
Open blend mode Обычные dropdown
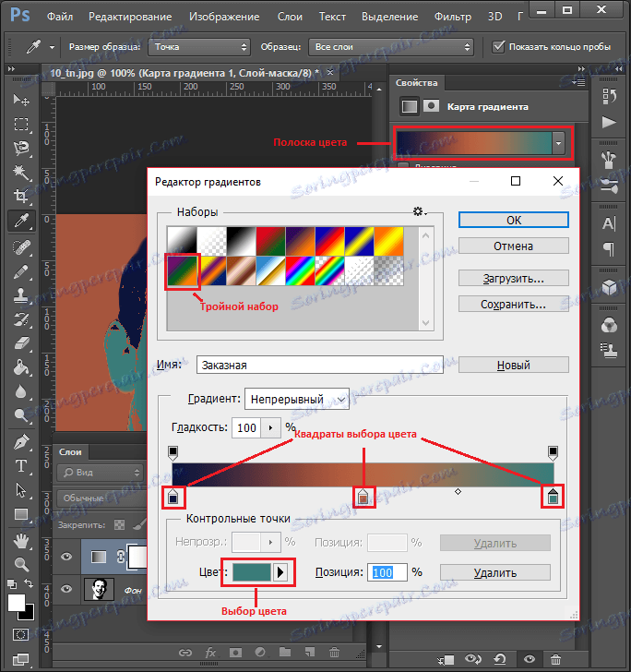[102, 498]
